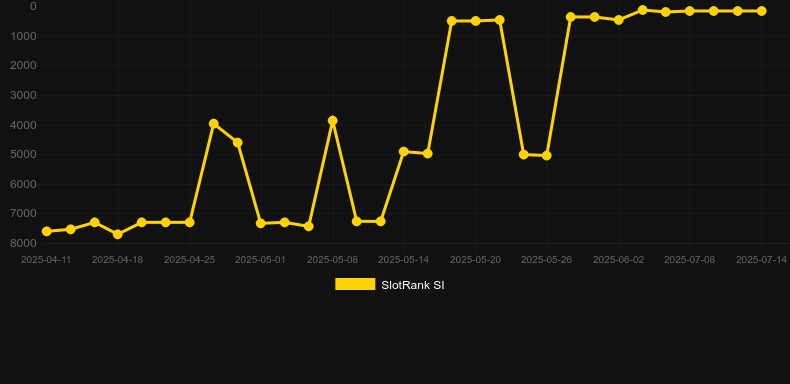The image size is (790, 384).
Task: Click the 2025-05-08 x-axis date label
Action: tap(333, 260)
